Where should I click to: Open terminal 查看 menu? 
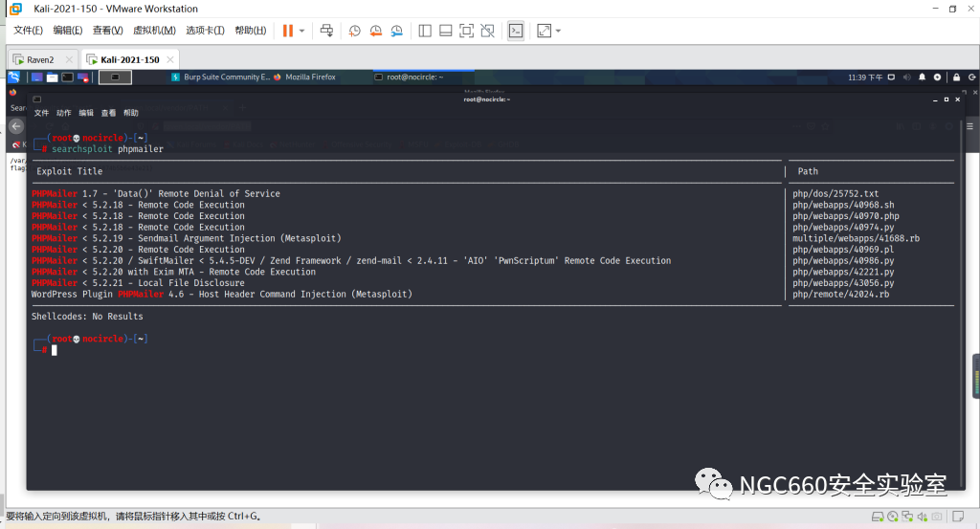(x=109, y=113)
